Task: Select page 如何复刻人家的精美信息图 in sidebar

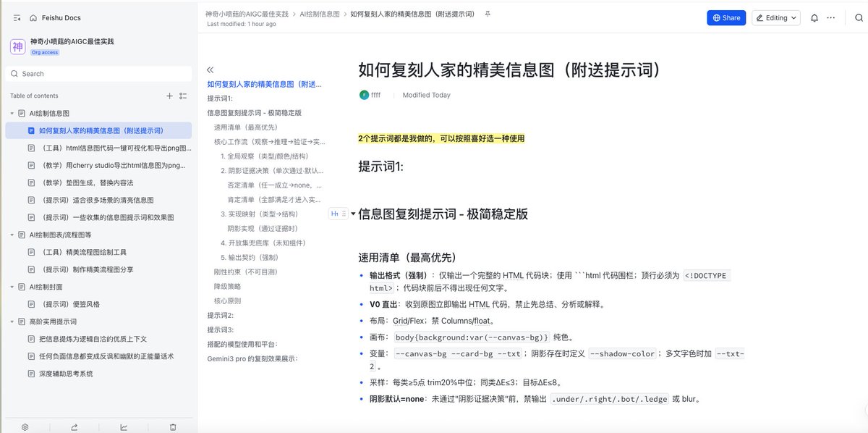Action: [98, 130]
